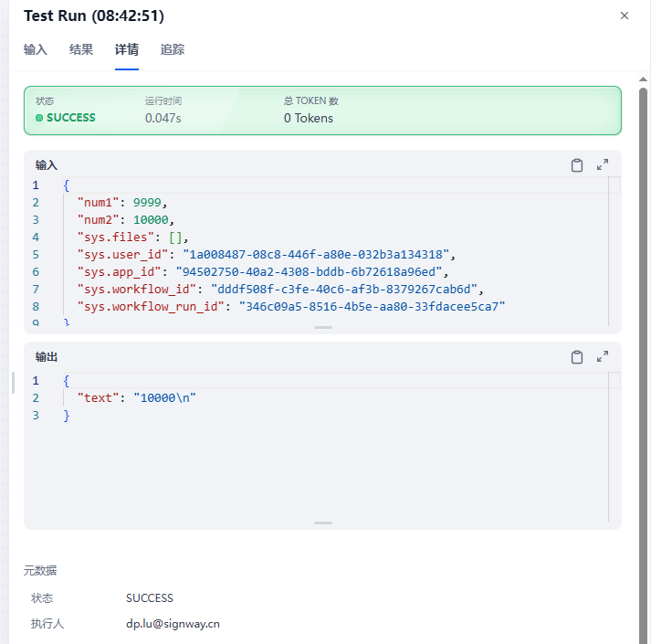Click the Test Run (08:42:51) title

tap(94, 16)
